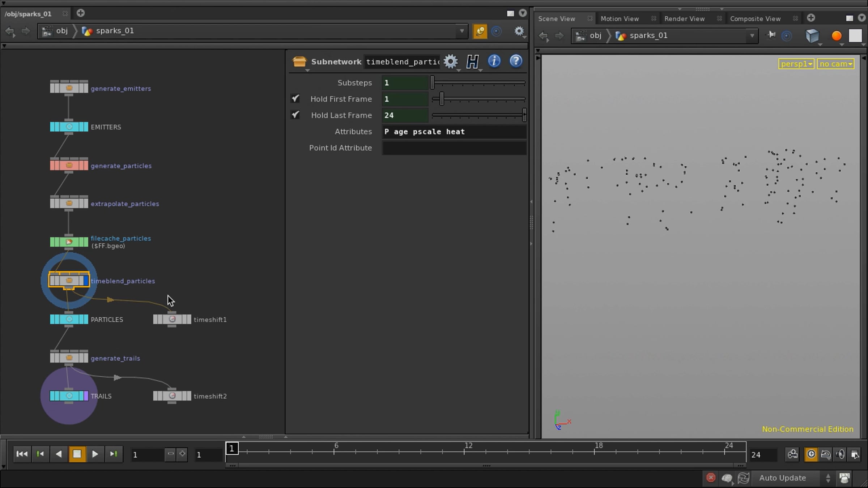Viewport: 868px width, 488px height.
Task: Click the orange render sphere icon
Action: [x=836, y=36]
